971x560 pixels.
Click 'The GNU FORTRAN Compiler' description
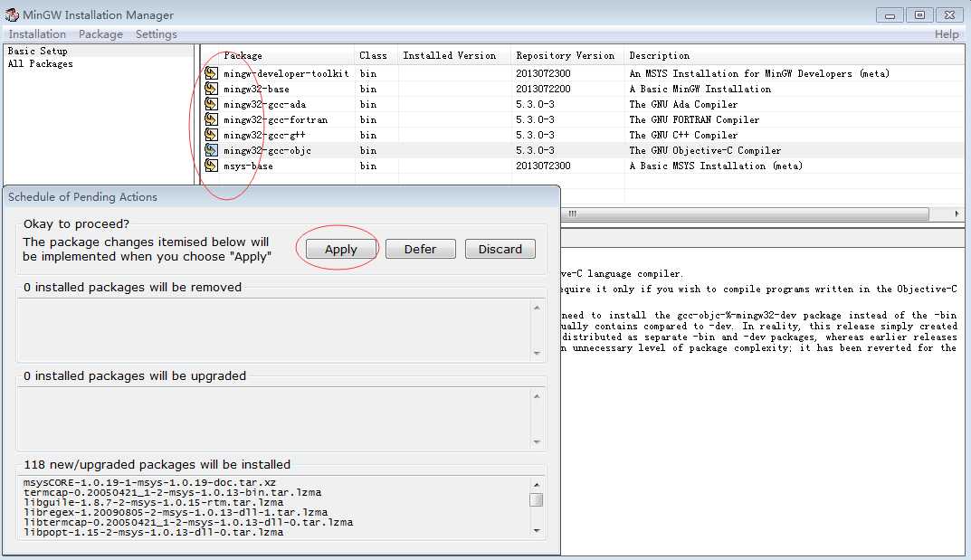tap(694, 120)
